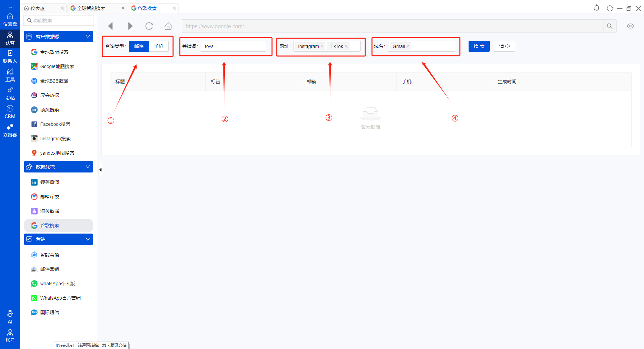Viewport: 644px width, 349px height.
Task: Open the 发帖 rocket sidebar icon
Action: (x=10, y=94)
